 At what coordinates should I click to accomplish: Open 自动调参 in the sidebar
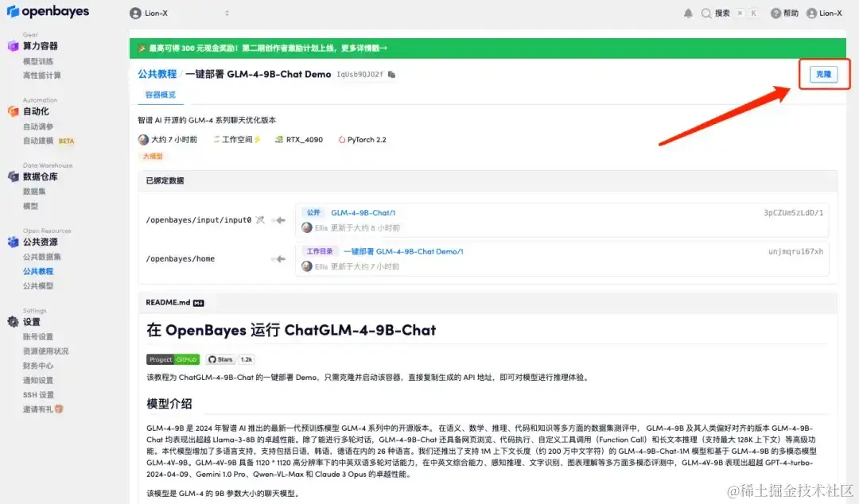(x=38, y=126)
